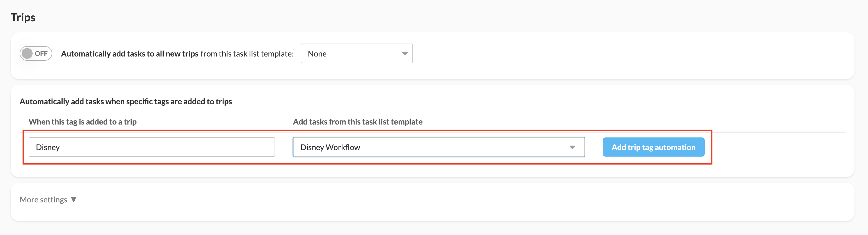Click the 'specific tags are added to trips' heading

[126, 101]
